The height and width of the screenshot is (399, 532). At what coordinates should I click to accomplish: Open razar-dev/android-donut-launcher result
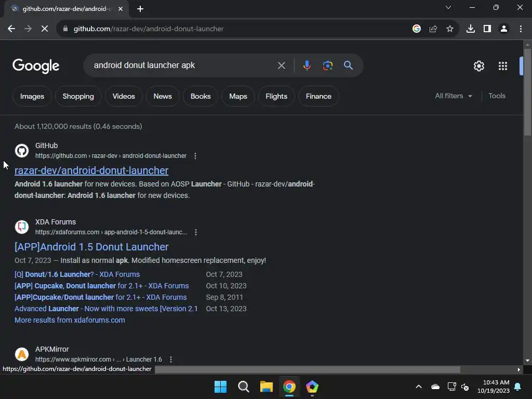coord(91,170)
